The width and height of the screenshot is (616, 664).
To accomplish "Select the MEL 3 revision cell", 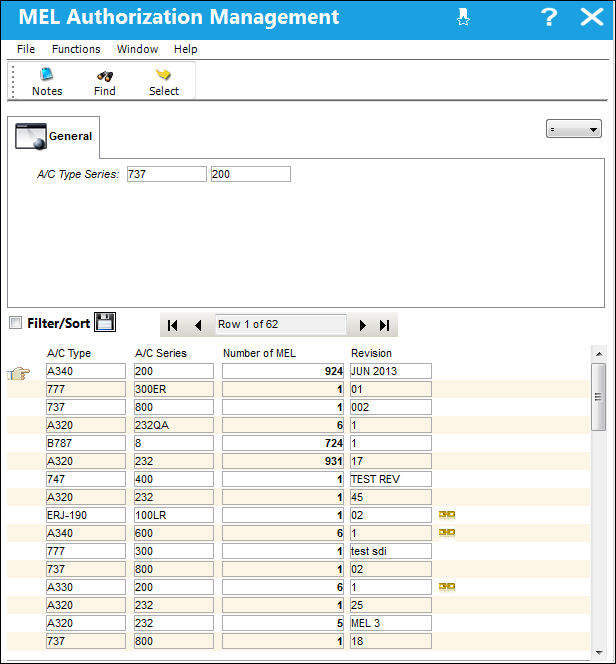I will (391, 623).
